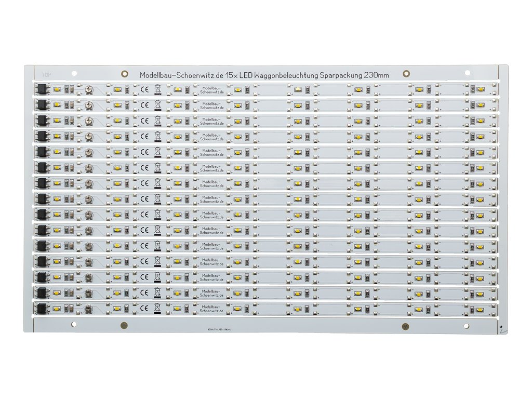Click the gold fiducial dot on the bottom-left rail
The height and width of the screenshot is (399, 532).
pyautogui.click(x=124, y=326)
